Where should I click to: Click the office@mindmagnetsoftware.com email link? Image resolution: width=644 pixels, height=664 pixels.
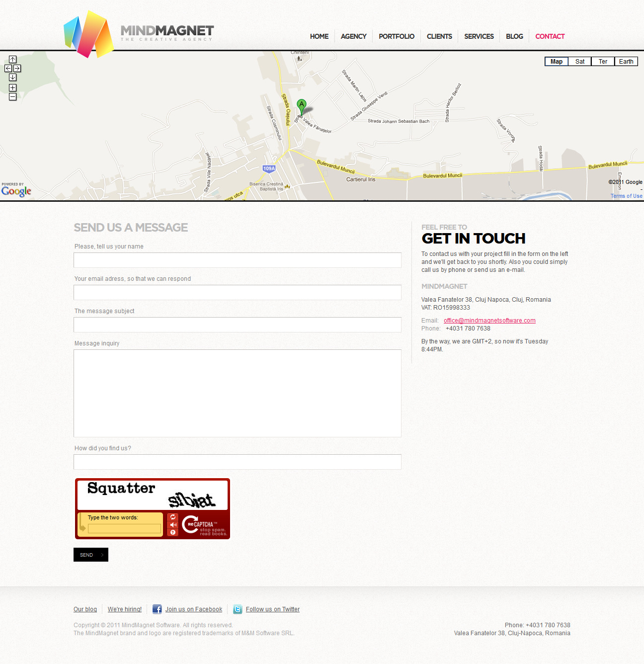click(489, 321)
